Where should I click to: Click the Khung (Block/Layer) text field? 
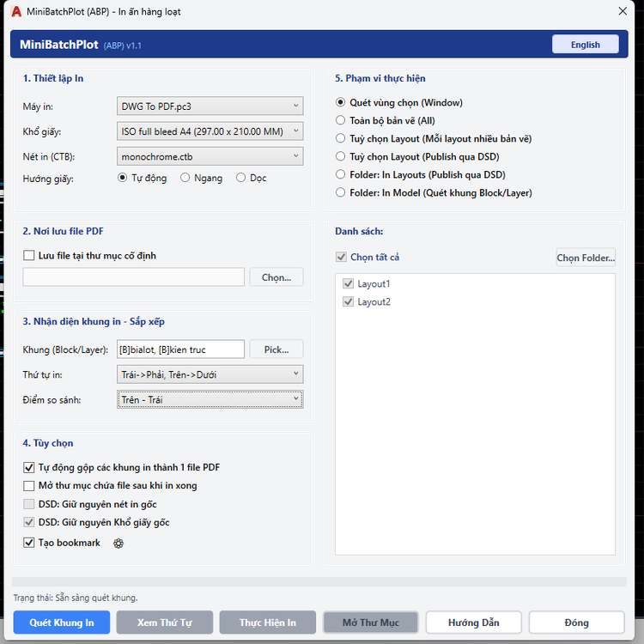click(x=180, y=349)
